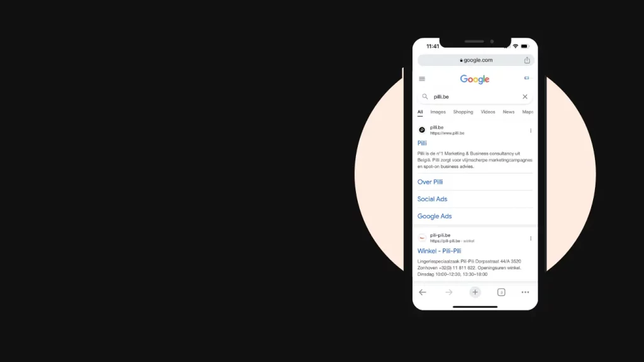Open a new tab with plus button

(475, 292)
